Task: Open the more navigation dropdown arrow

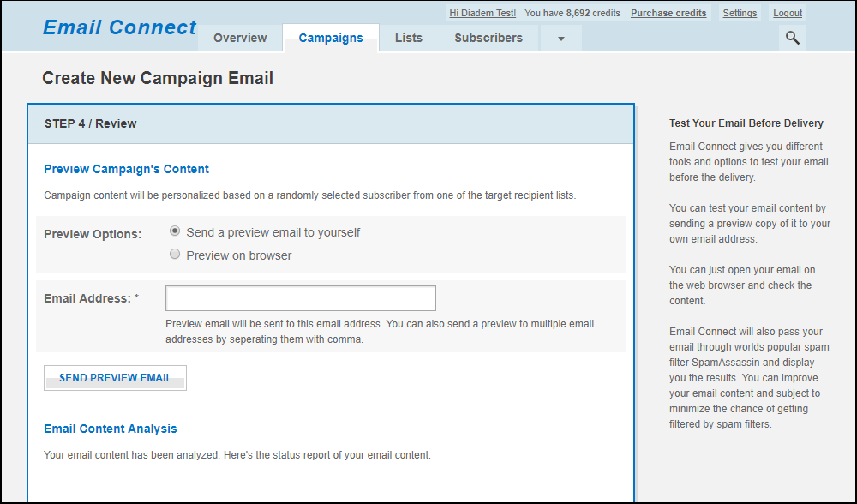Action: [x=560, y=39]
